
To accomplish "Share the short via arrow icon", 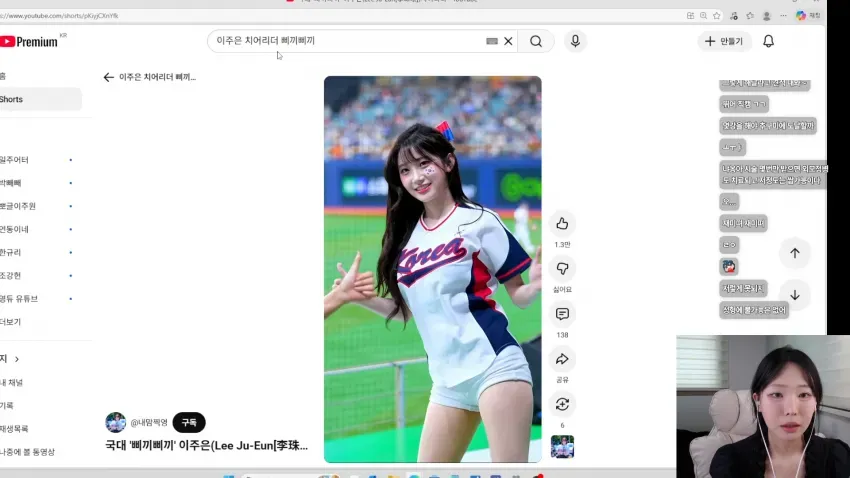I will click(x=562, y=359).
